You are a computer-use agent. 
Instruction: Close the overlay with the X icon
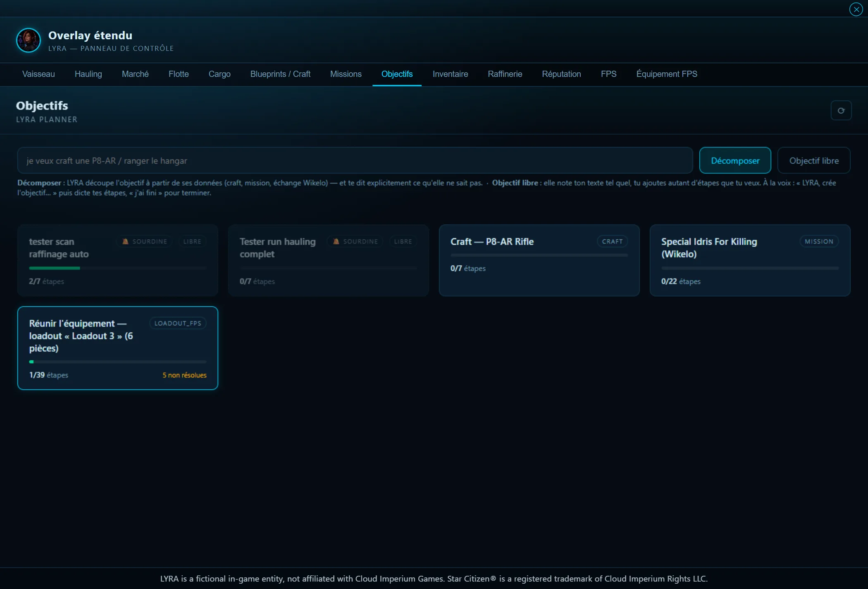(x=856, y=9)
